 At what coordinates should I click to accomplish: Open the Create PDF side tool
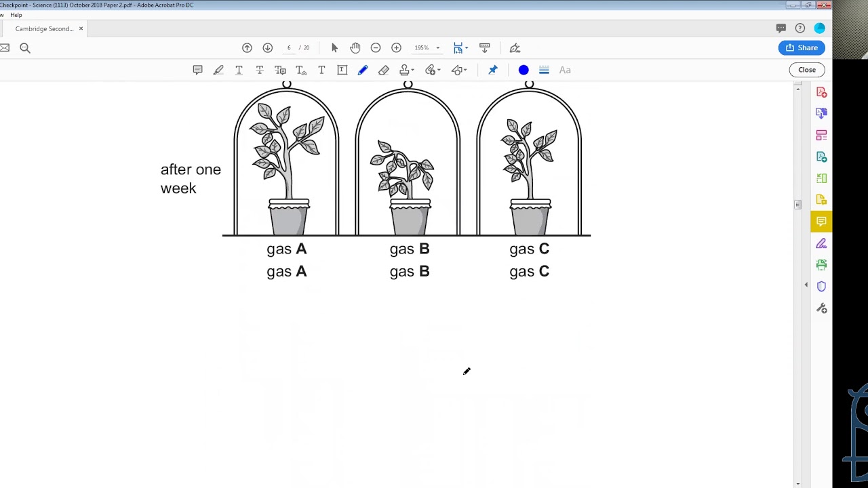(821, 92)
